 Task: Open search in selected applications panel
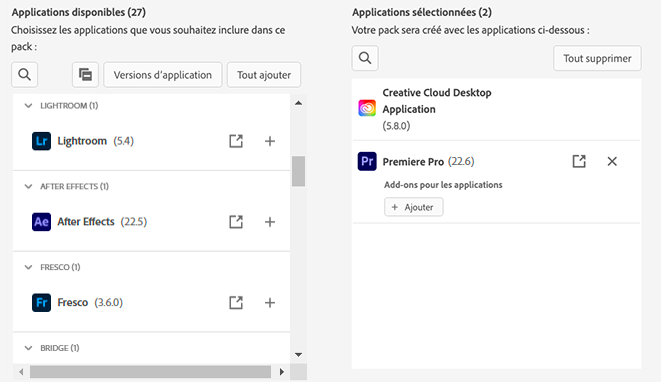(x=365, y=58)
